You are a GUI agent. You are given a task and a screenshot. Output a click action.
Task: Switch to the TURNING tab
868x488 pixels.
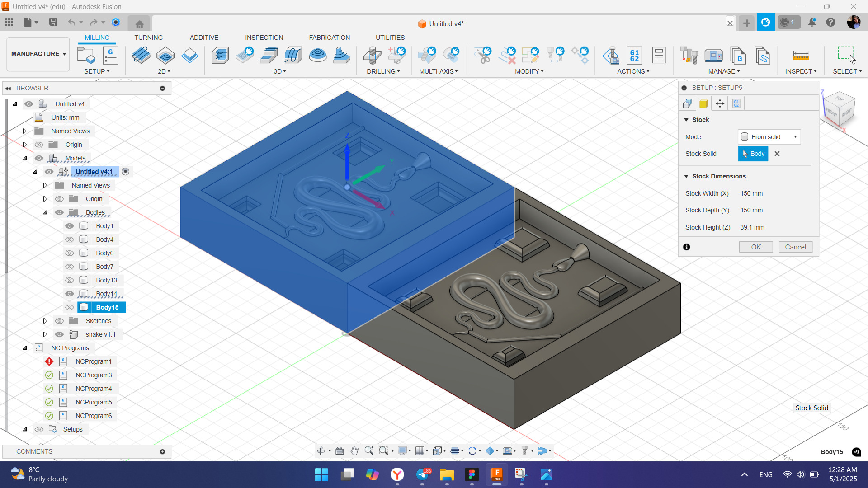(x=148, y=38)
